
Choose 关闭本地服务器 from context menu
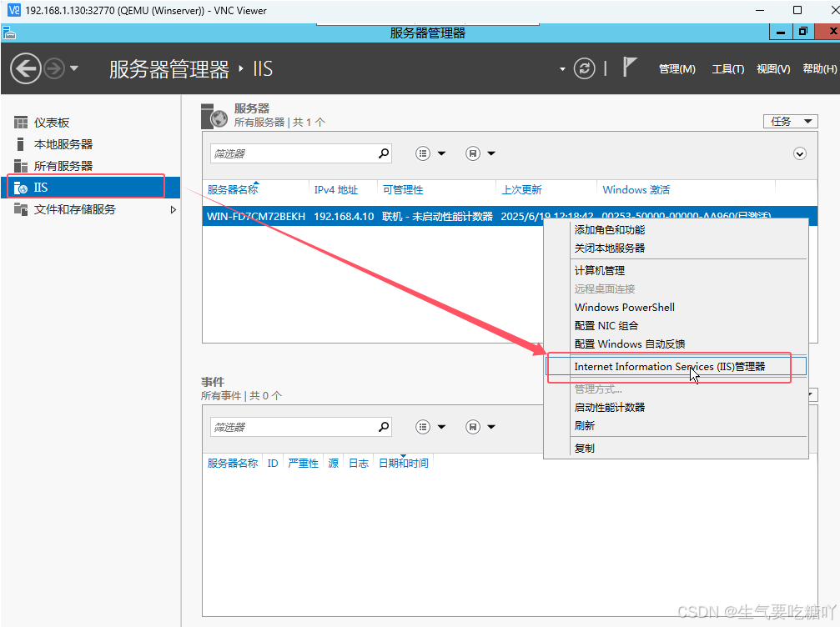tap(610, 248)
